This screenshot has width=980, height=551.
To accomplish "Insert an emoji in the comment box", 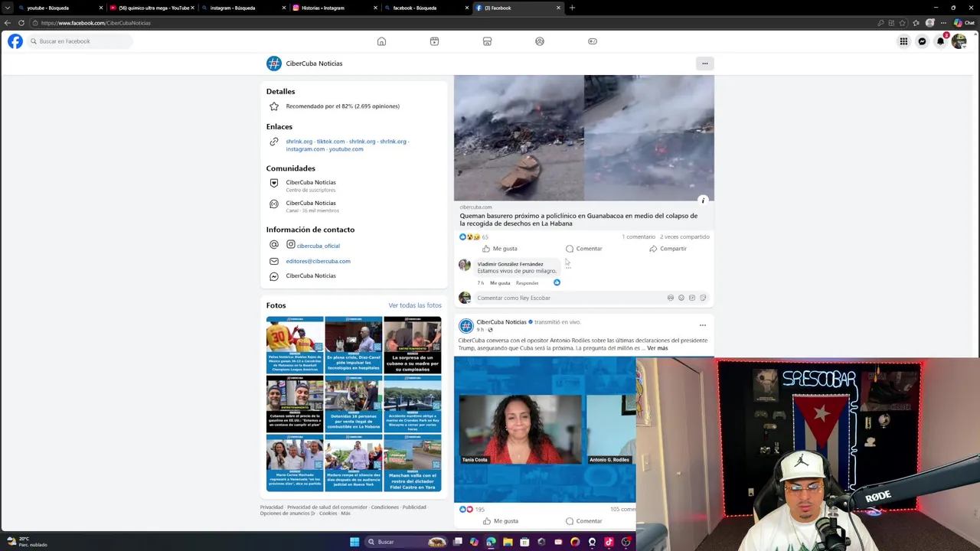I will 681,298.
